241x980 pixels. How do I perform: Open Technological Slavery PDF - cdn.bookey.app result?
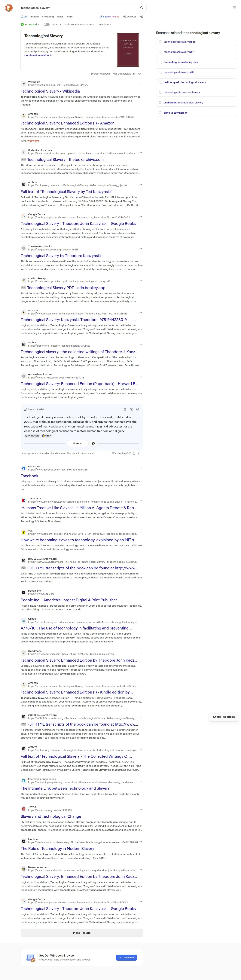click(x=66, y=288)
